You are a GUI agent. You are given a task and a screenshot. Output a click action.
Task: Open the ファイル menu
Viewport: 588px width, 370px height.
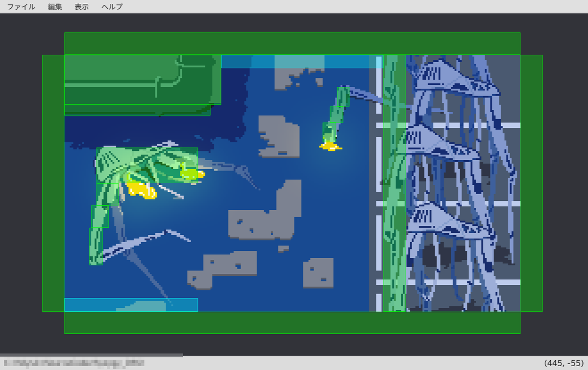(21, 7)
